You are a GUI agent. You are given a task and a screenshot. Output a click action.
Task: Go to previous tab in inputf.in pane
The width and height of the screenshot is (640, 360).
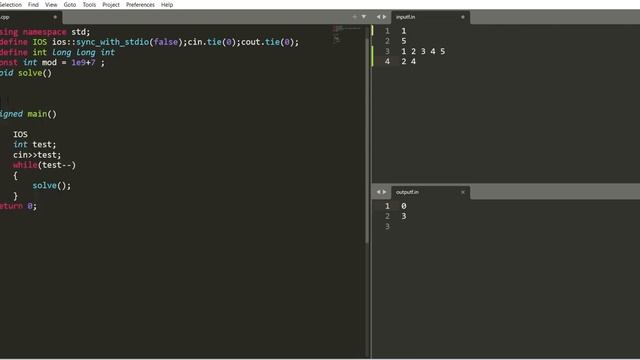(x=378, y=17)
